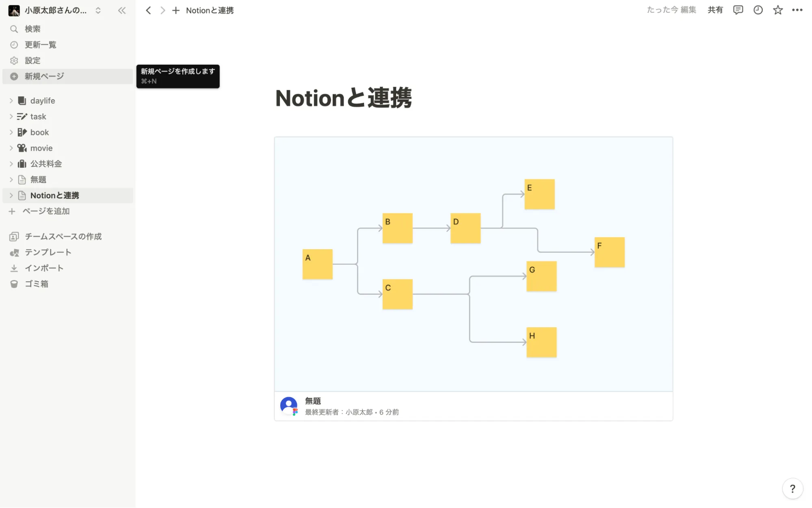Expand the daylife page tree
Image resolution: width=812 pixels, height=508 pixels.
[11, 101]
